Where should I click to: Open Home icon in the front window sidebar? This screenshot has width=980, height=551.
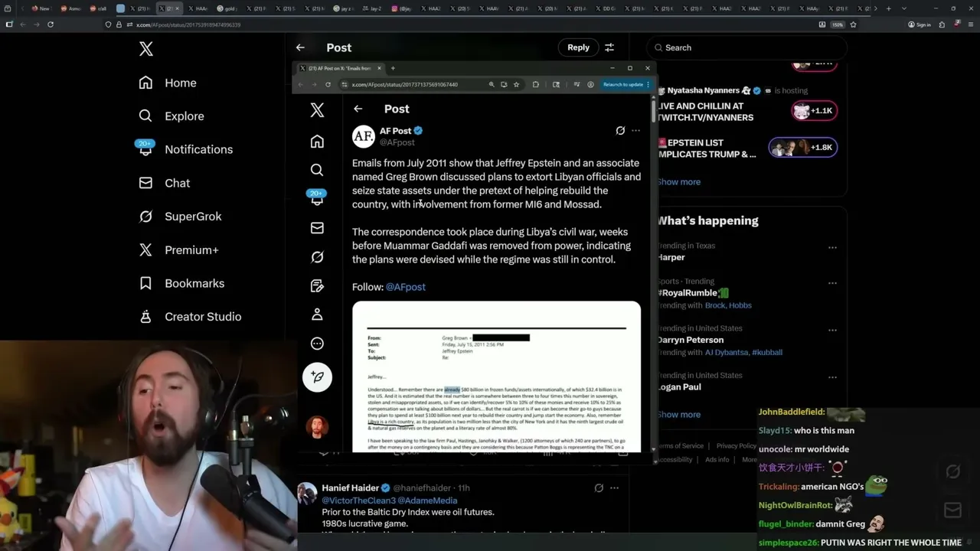click(x=317, y=142)
